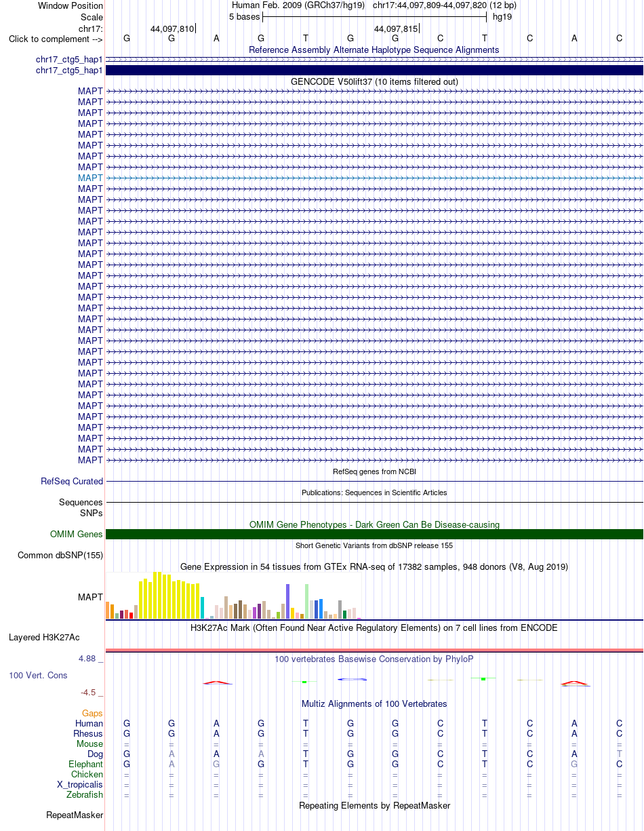644x831 pixels.
Task: Click the 44,097,810 position marker
Action: pos(172,28)
